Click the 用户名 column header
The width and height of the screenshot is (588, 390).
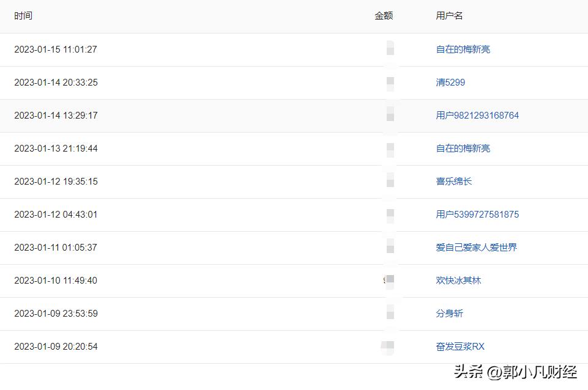tap(448, 16)
